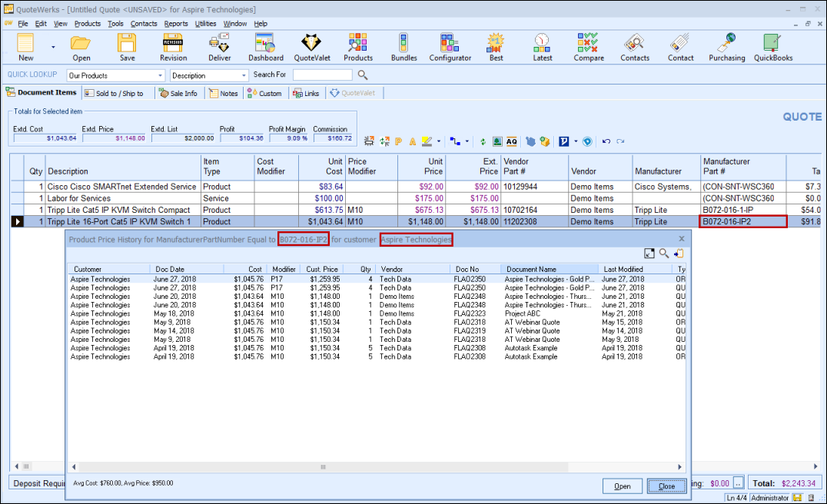
Task: Click the AQ icon in grid toolbar
Action: pyautogui.click(x=512, y=141)
